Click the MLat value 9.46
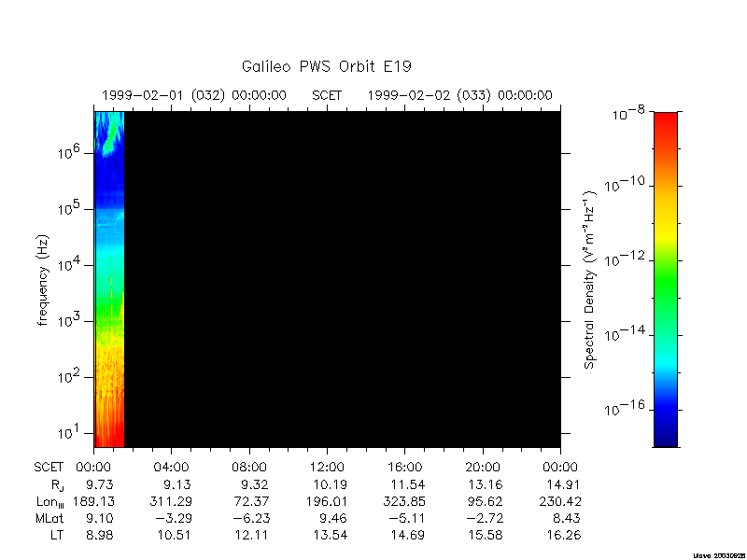Image resolution: width=747 pixels, height=560 pixels. 333,518
